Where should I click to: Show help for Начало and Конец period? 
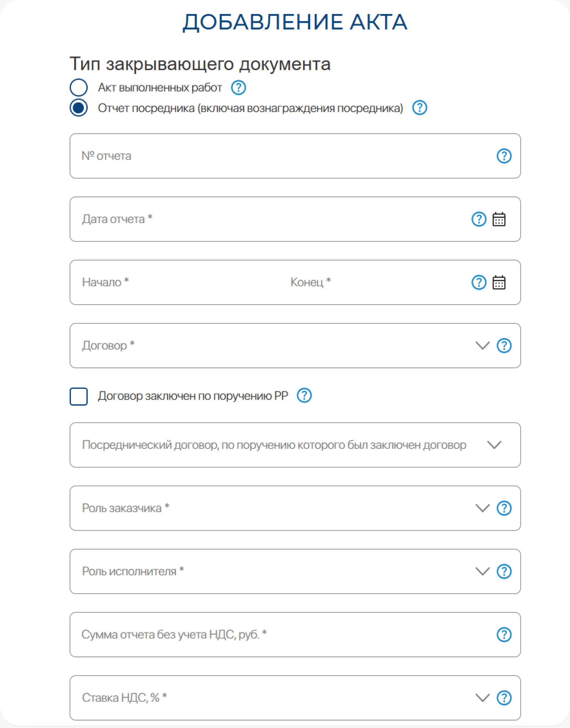479,282
